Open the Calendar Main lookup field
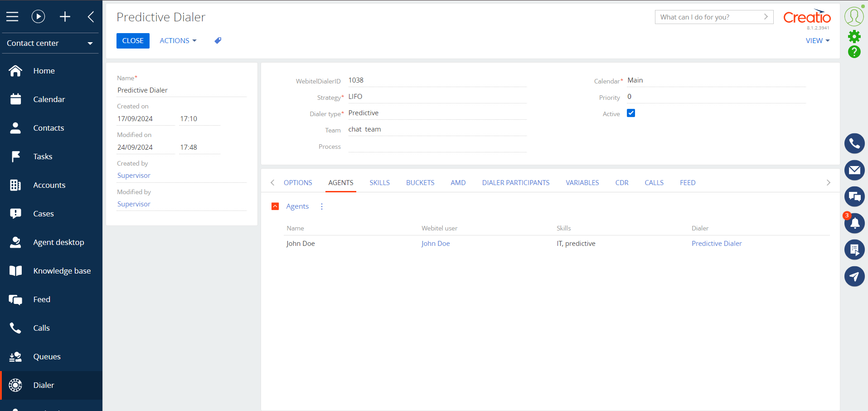 tap(717, 80)
